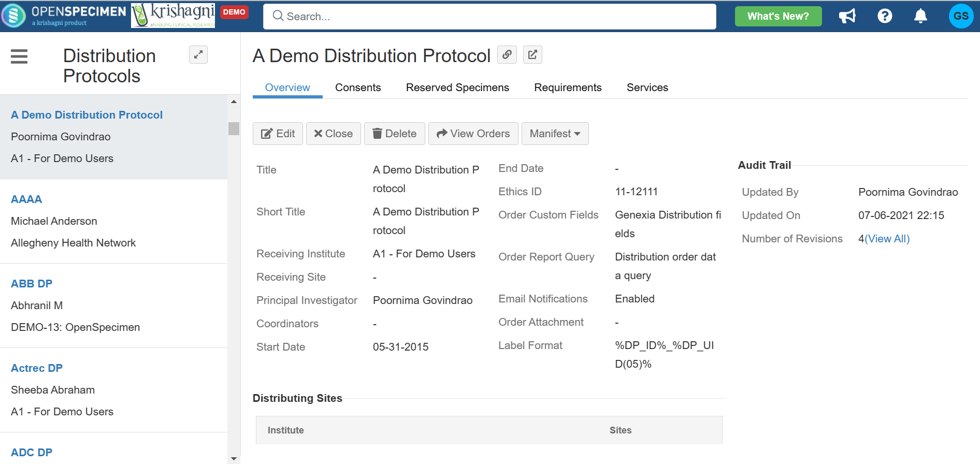
Task: Open protocol in external view icon
Action: pos(532,54)
